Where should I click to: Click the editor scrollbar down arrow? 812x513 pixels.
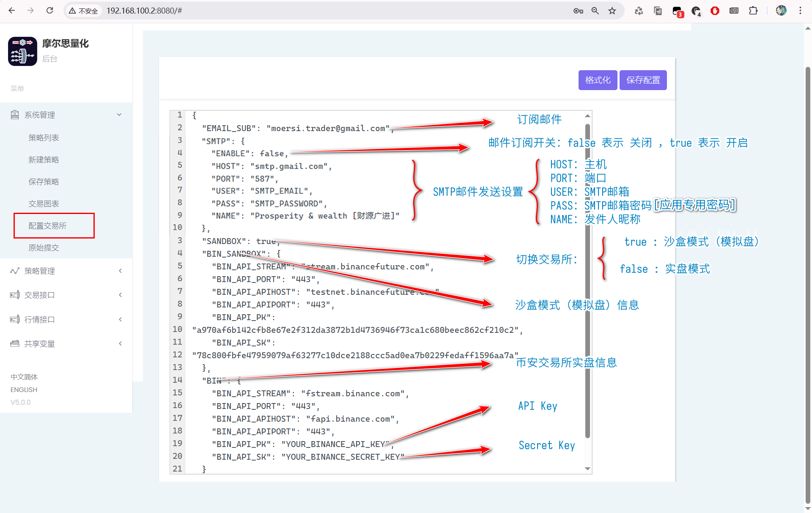[x=587, y=469]
